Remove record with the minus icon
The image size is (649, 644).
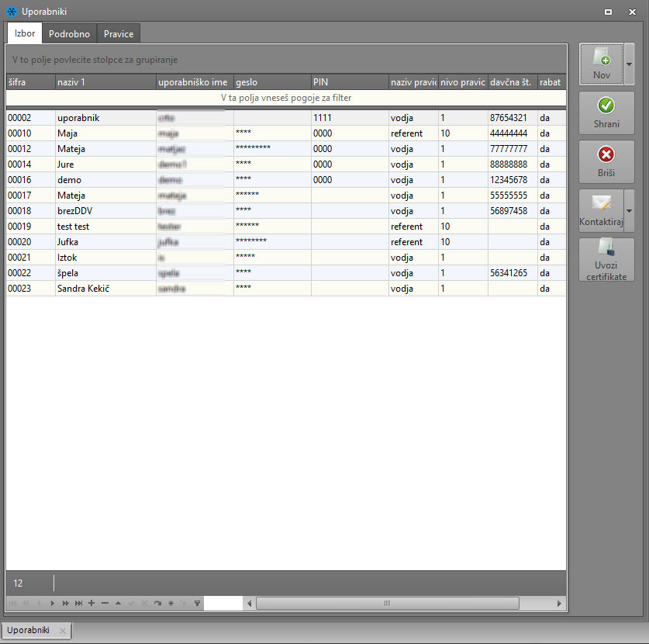point(105,604)
